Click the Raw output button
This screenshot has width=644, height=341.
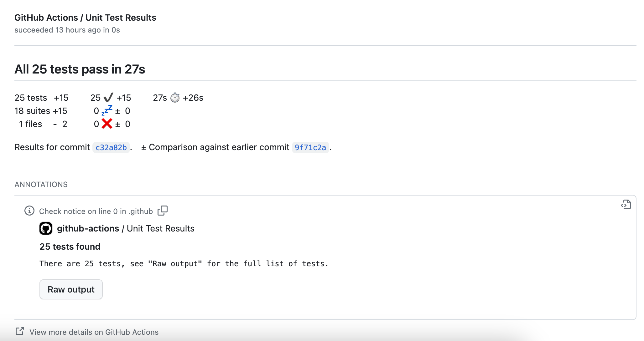coord(71,289)
